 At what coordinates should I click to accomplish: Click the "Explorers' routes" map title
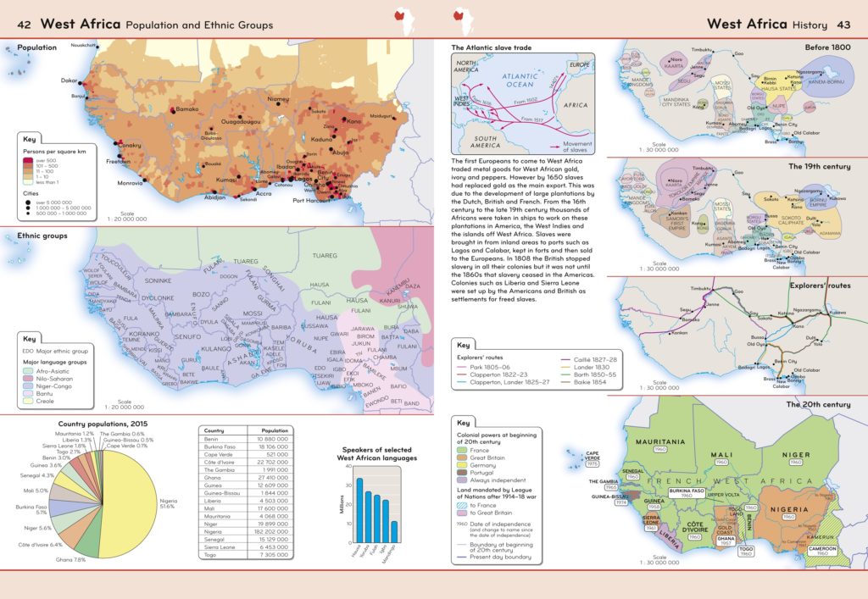[820, 286]
